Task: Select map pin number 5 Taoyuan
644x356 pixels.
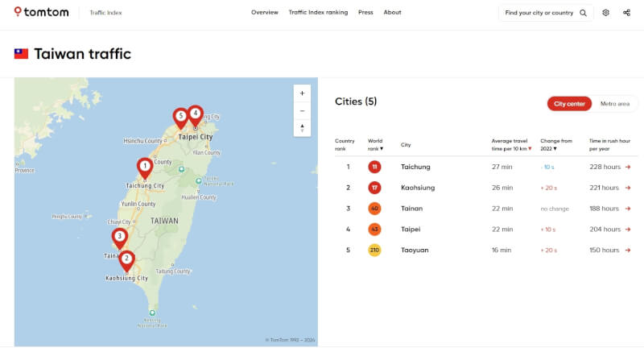Action: pos(180,118)
